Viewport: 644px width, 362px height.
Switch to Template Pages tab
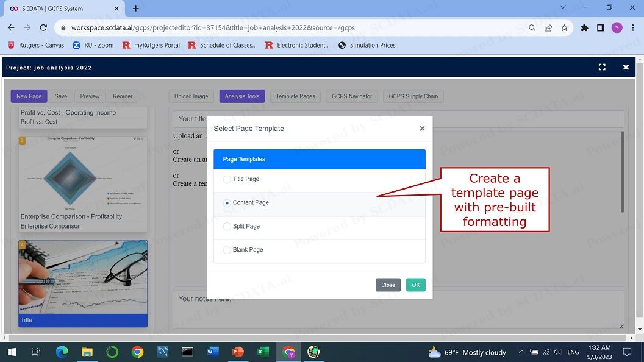tap(295, 96)
